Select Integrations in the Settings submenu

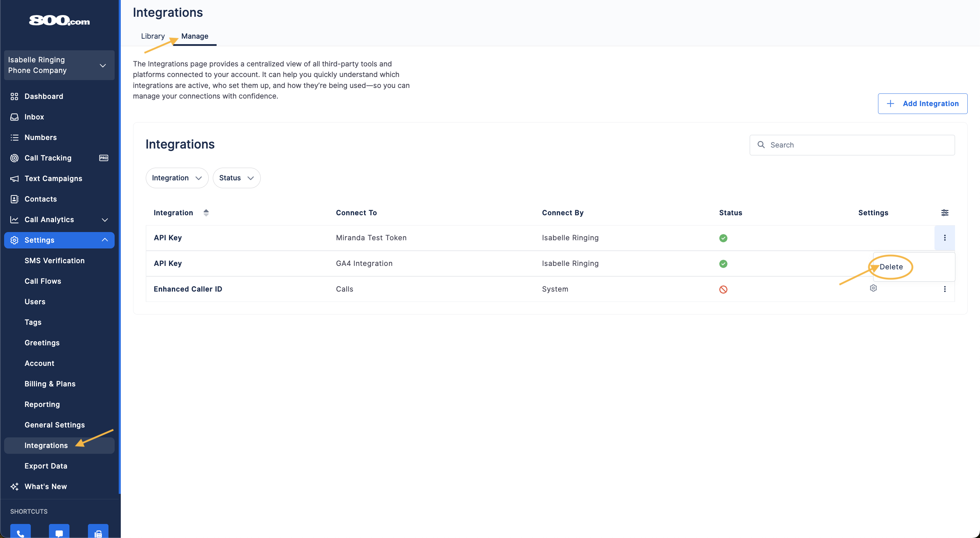click(x=59, y=446)
